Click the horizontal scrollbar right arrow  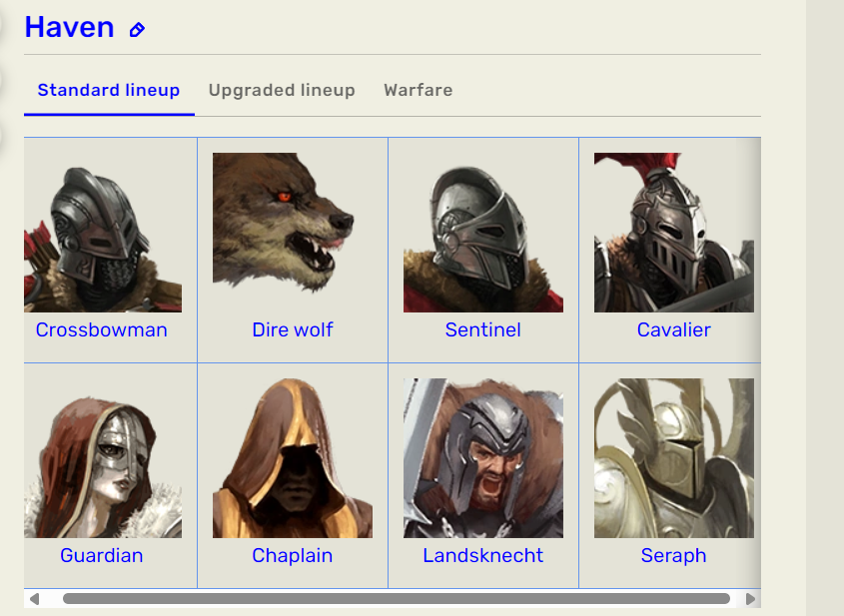[750, 599]
